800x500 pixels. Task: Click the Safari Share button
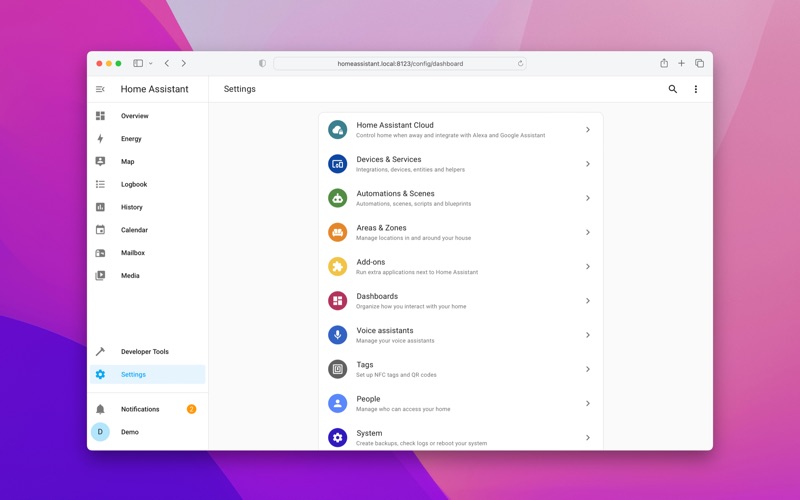[x=664, y=63]
